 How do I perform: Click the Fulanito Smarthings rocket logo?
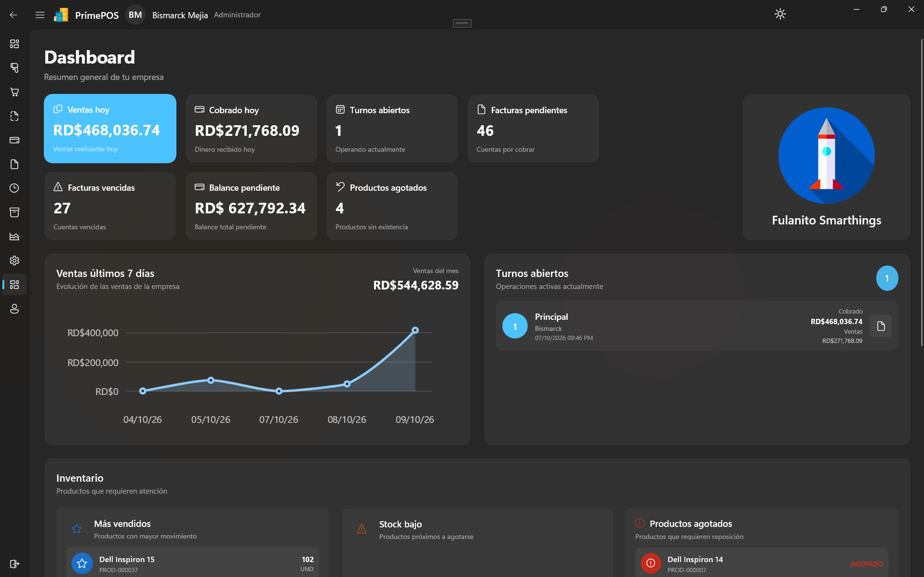coord(826,155)
